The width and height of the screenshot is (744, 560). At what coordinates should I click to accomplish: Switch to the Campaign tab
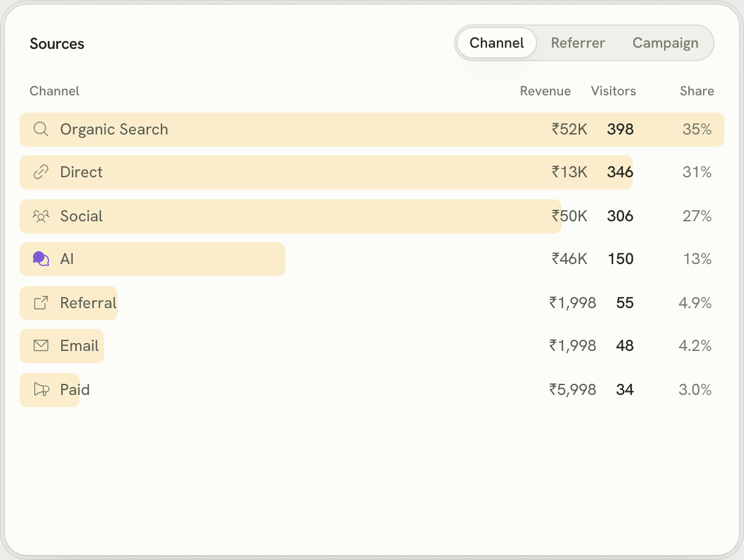click(666, 43)
